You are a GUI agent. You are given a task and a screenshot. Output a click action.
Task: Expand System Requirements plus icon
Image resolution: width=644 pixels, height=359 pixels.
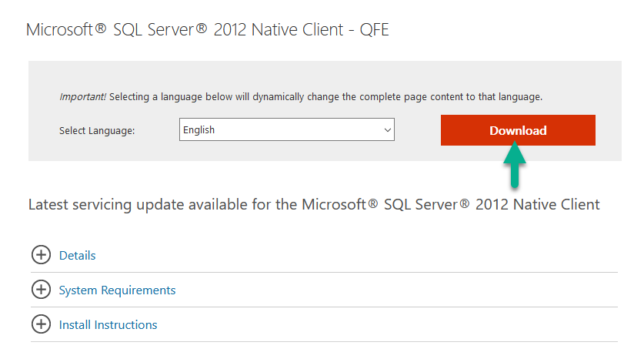click(41, 290)
